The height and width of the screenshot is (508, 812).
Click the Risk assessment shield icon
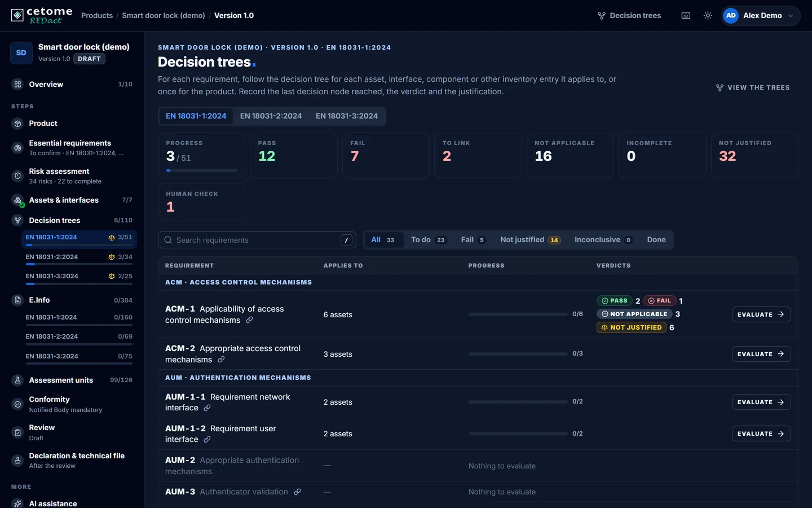pos(17,176)
